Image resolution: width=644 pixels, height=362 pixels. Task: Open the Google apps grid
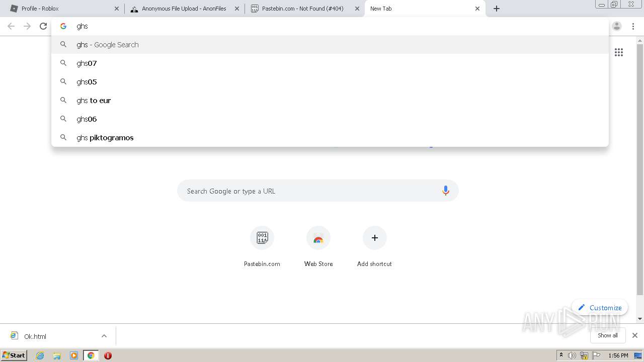[619, 52]
